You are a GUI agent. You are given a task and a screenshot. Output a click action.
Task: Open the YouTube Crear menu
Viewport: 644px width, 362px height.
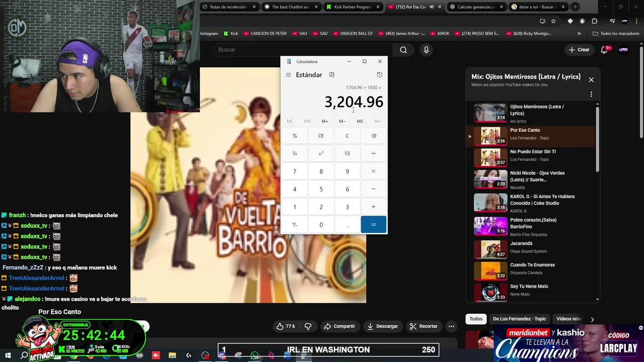click(579, 50)
